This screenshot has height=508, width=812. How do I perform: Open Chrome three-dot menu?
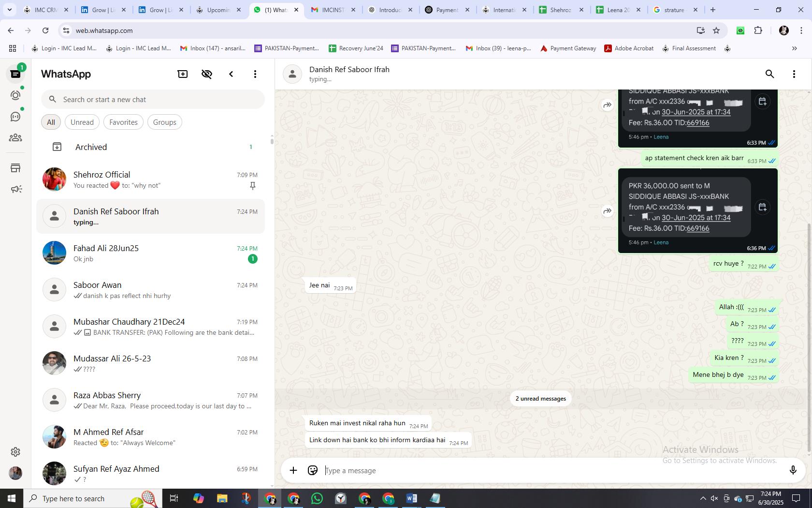tap(801, 30)
